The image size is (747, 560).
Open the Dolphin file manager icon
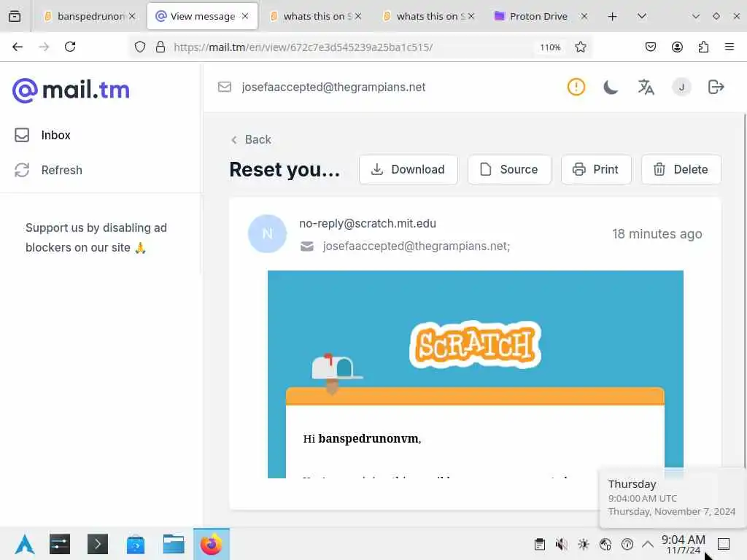pos(174,544)
